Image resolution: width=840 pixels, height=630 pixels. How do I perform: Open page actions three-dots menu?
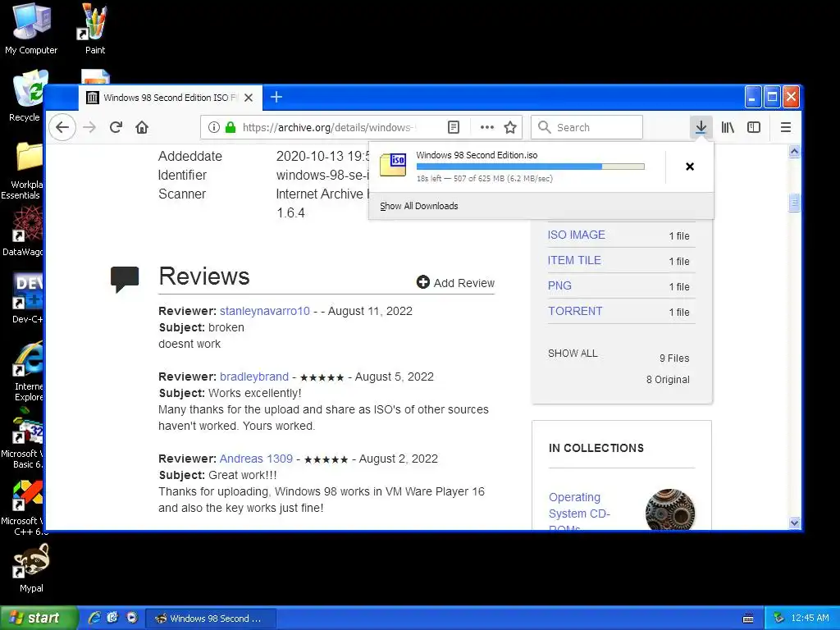click(x=487, y=127)
